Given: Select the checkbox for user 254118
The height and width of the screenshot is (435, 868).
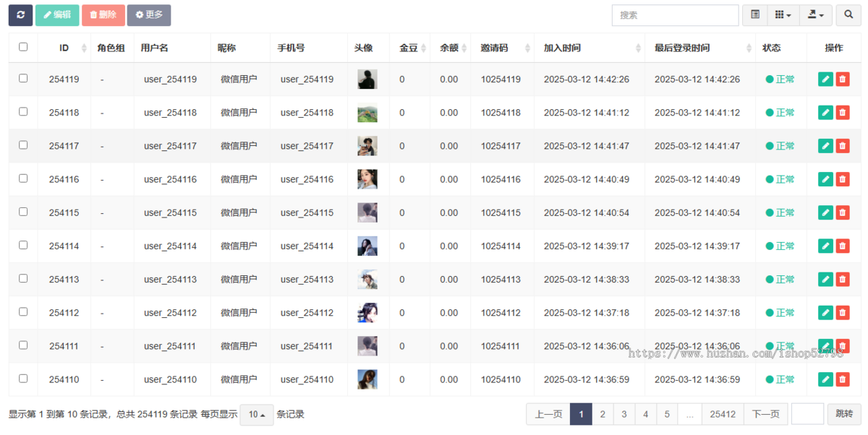Looking at the screenshot, I should (23, 111).
